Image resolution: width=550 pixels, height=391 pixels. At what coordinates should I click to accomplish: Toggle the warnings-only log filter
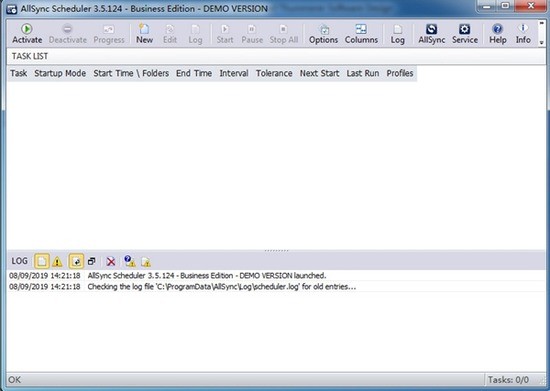coord(57,261)
